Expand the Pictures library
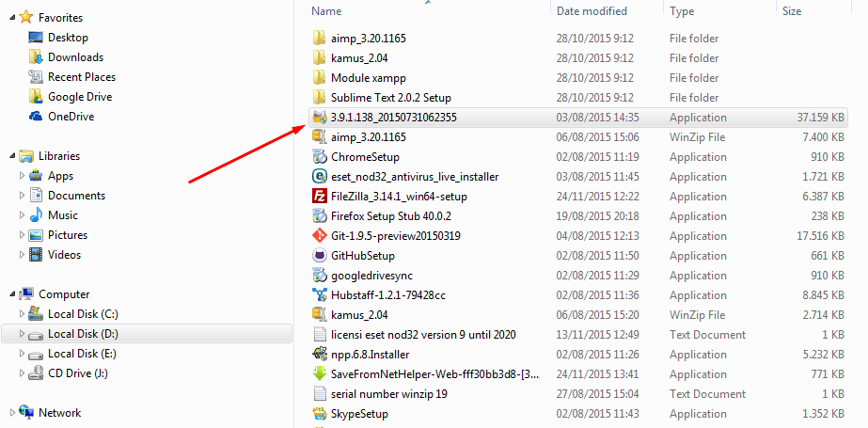 pos(22,235)
